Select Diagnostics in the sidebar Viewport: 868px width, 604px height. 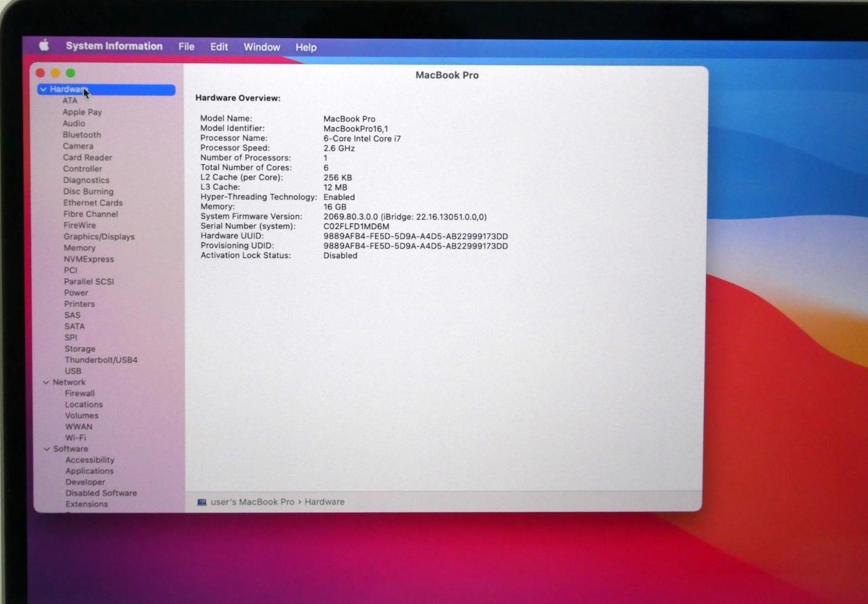(86, 180)
